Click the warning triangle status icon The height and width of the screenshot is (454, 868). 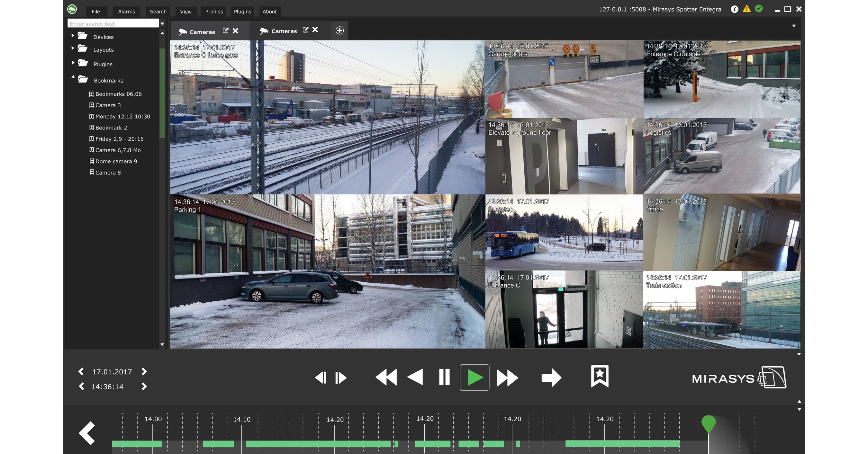click(x=746, y=9)
